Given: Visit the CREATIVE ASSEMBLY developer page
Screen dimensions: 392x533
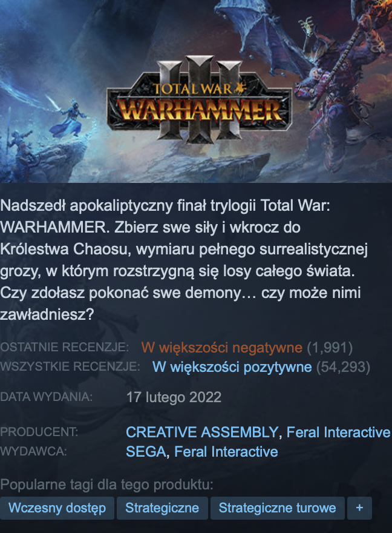Looking at the screenshot, I should click(x=202, y=432).
